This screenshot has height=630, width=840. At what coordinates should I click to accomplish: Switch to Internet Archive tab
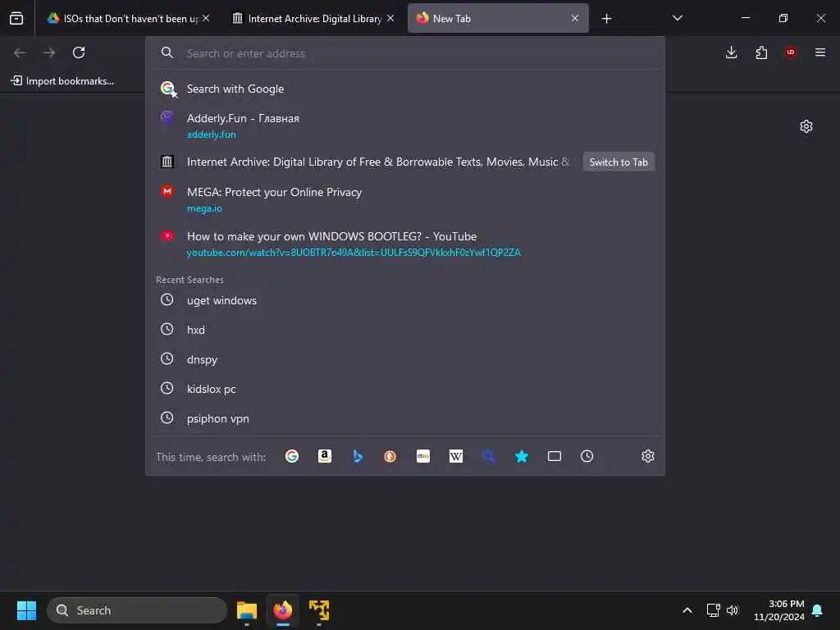click(314, 19)
